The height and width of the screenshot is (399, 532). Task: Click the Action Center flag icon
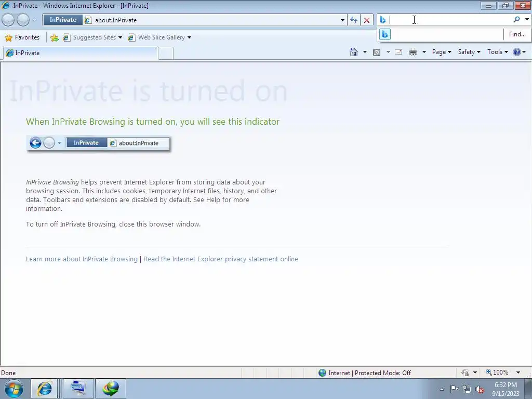pos(454,389)
